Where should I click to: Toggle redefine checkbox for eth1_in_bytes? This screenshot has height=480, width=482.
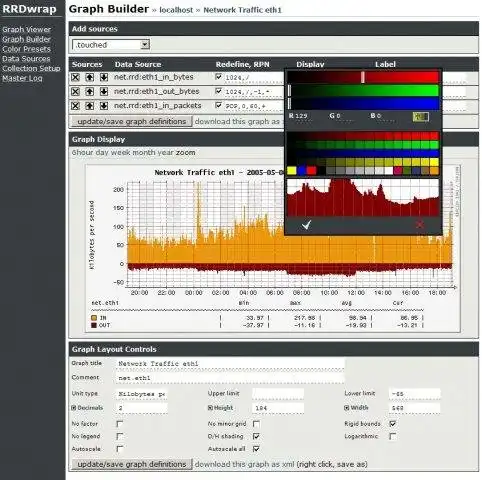[218, 77]
